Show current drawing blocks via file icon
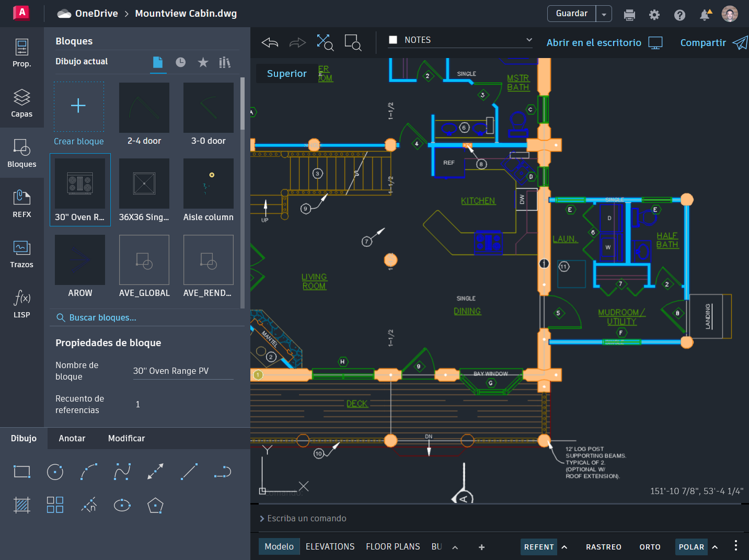 tap(158, 62)
